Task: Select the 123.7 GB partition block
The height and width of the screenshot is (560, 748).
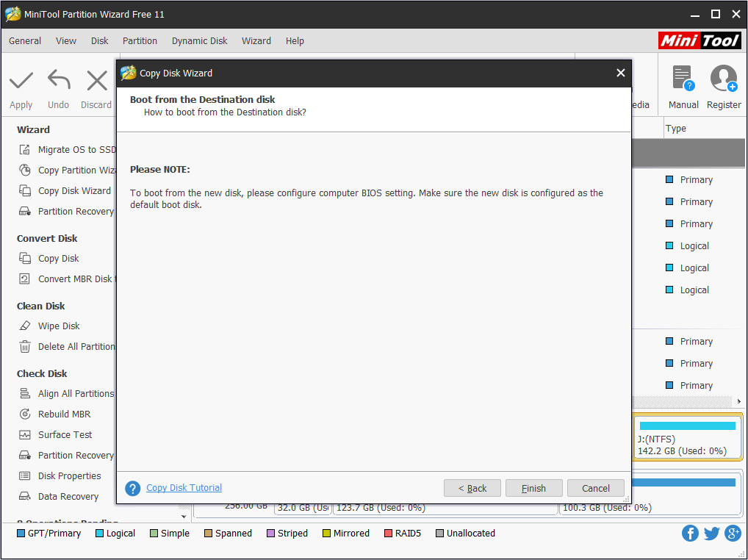Action: (x=445, y=509)
